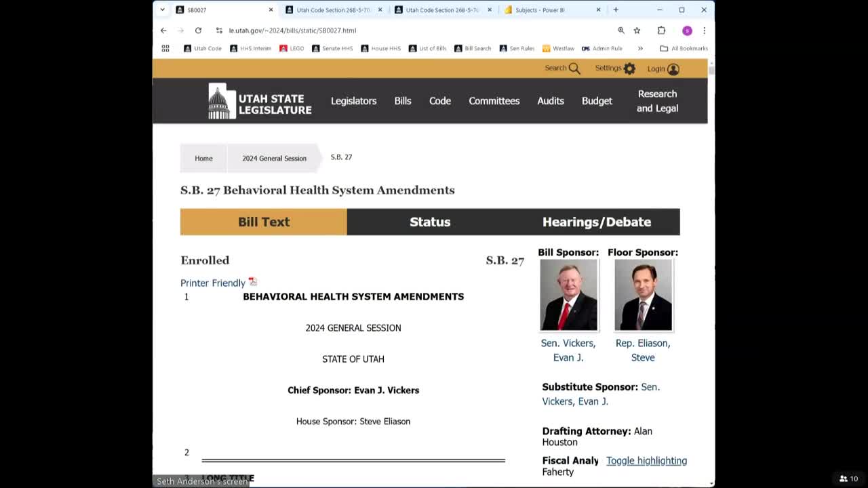Image resolution: width=868 pixels, height=488 pixels.
Task: Open the Admin Rule bookmark
Action: (604, 48)
